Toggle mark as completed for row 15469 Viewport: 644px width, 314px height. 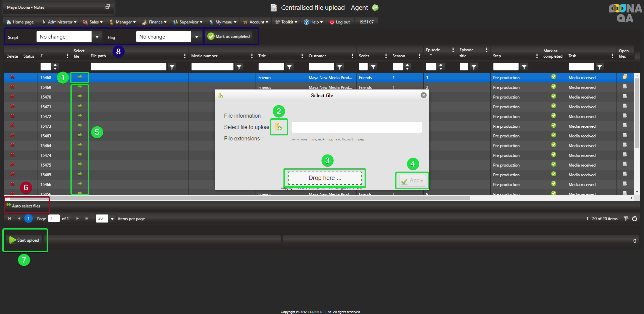(553, 87)
